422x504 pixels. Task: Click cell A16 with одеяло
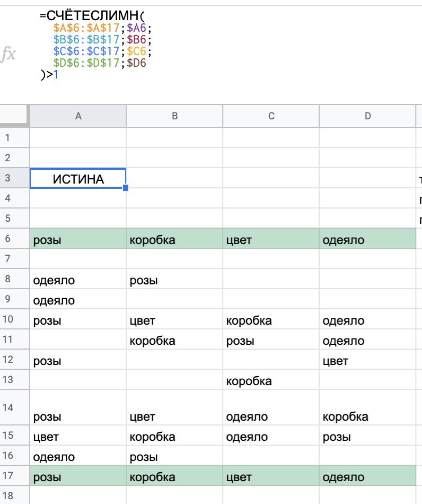click(x=78, y=456)
